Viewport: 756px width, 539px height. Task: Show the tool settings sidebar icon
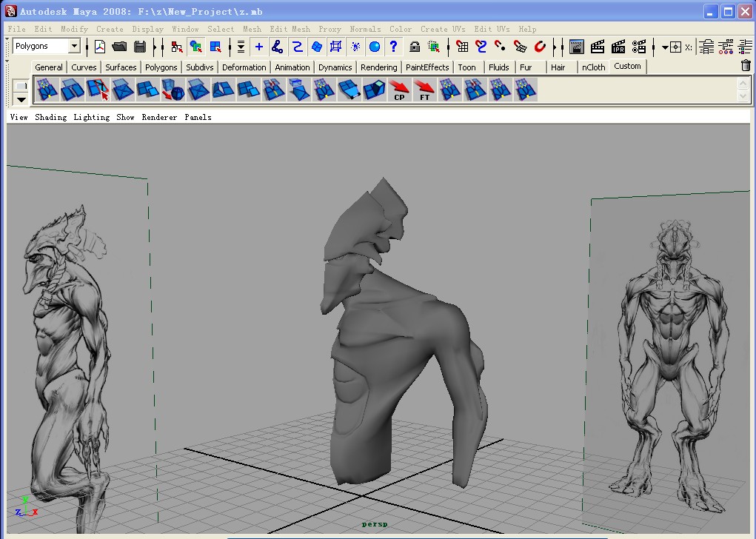pyautogui.click(x=726, y=47)
